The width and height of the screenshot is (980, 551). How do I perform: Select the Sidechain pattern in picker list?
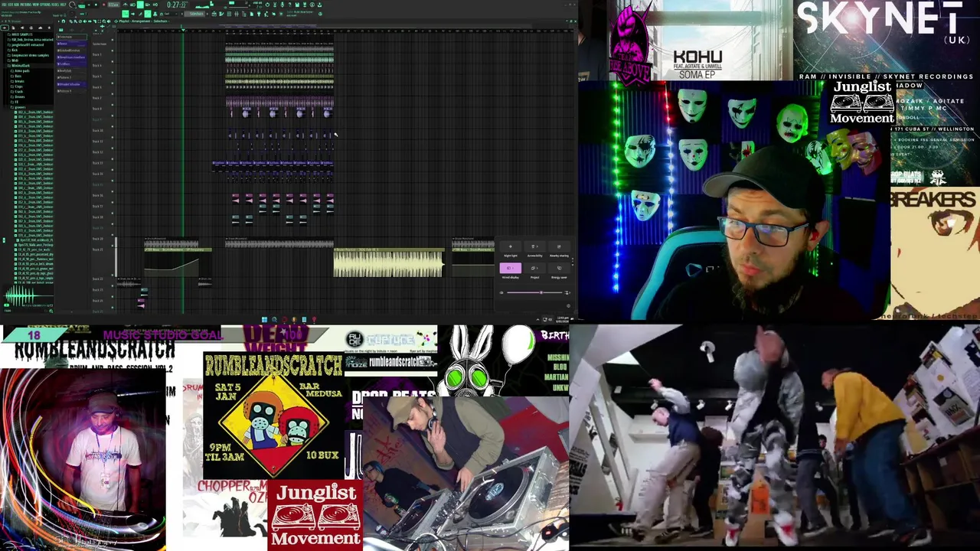(71, 37)
